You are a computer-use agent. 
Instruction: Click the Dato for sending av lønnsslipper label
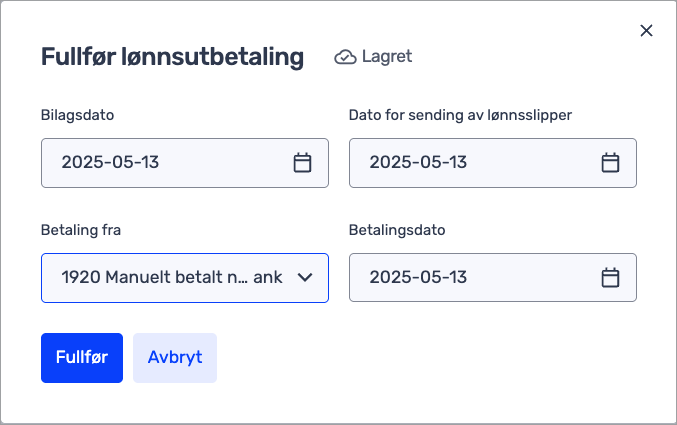click(460, 115)
